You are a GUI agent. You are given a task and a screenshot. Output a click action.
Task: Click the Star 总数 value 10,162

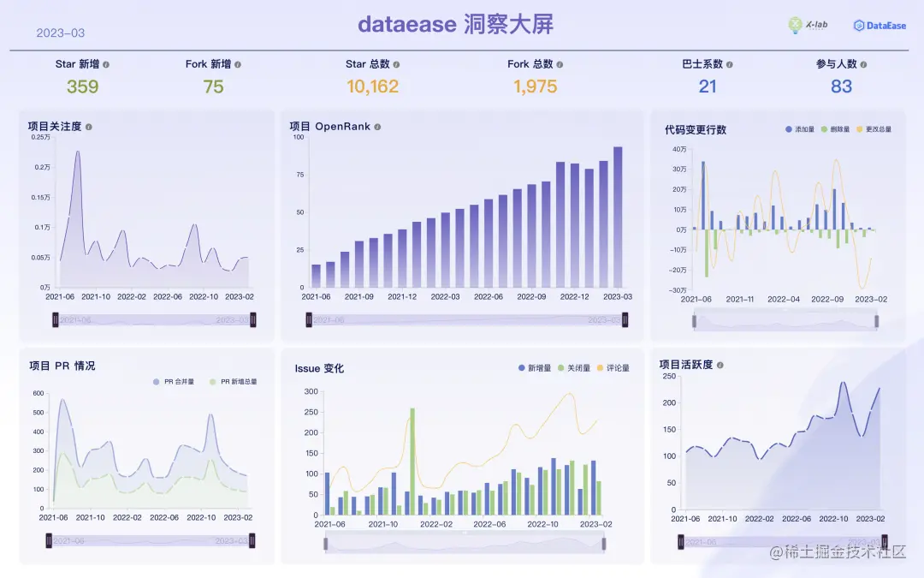point(372,86)
